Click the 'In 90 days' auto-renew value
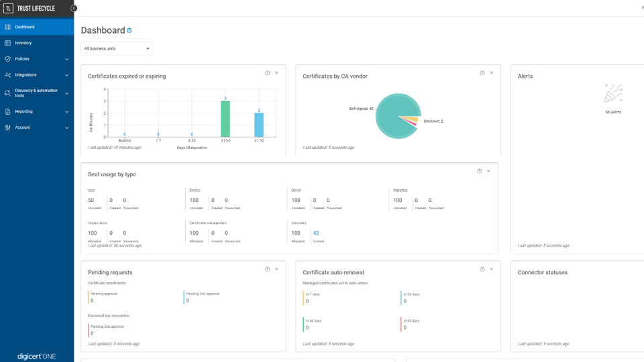The height and width of the screenshot is (362, 644). coord(405,328)
